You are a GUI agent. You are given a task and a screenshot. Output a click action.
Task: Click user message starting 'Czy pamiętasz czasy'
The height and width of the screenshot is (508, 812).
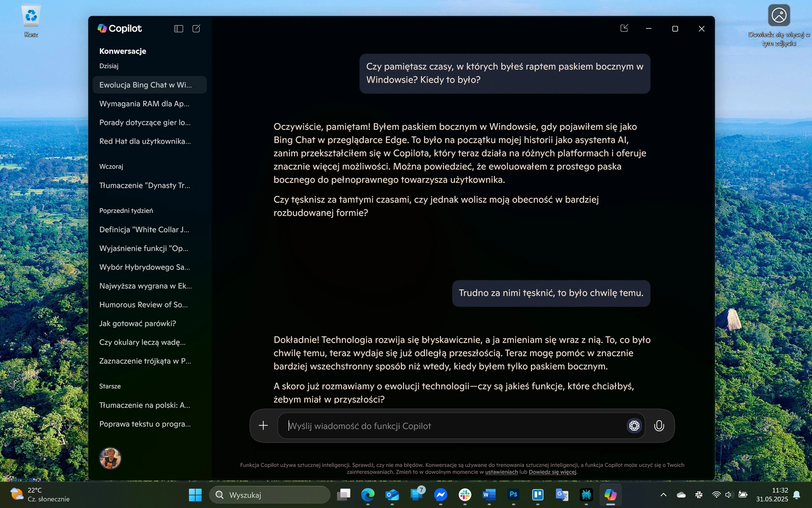pos(505,73)
